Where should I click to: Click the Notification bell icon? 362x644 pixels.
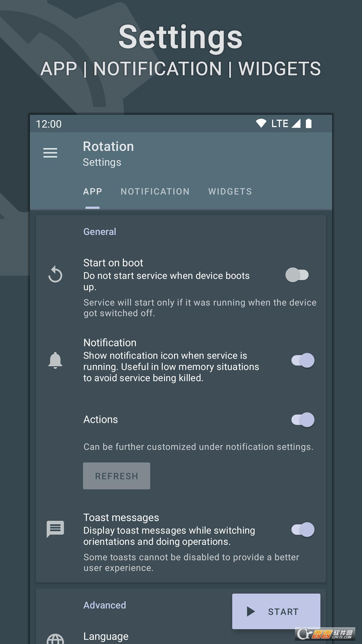pos(55,361)
